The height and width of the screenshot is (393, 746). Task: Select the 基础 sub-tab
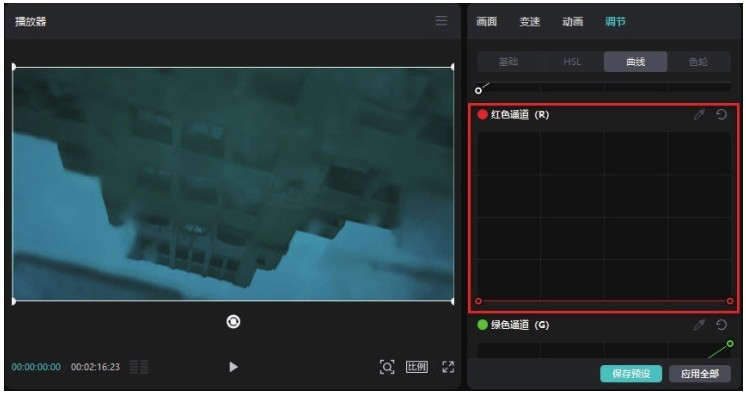[x=509, y=62]
